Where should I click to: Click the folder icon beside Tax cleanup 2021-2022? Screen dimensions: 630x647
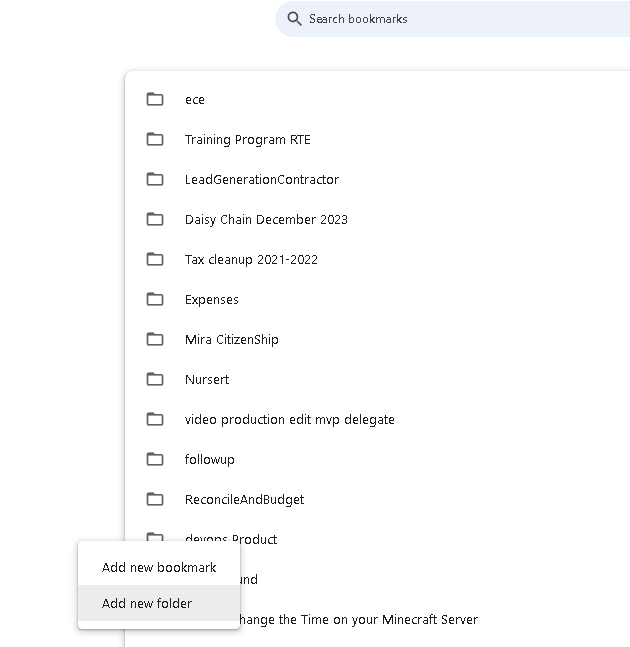pyautogui.click(x=155, y=259)
